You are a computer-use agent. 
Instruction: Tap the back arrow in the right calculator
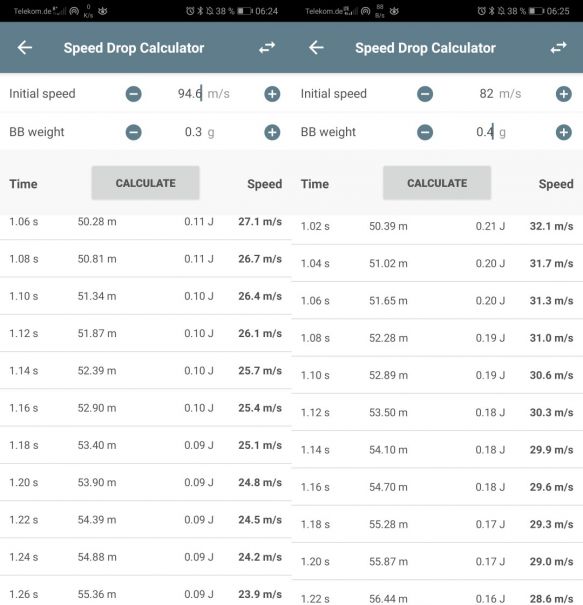[316, 48]
